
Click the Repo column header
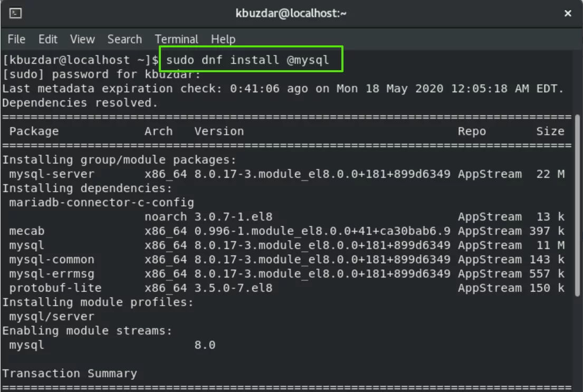[x=472, y=131]
